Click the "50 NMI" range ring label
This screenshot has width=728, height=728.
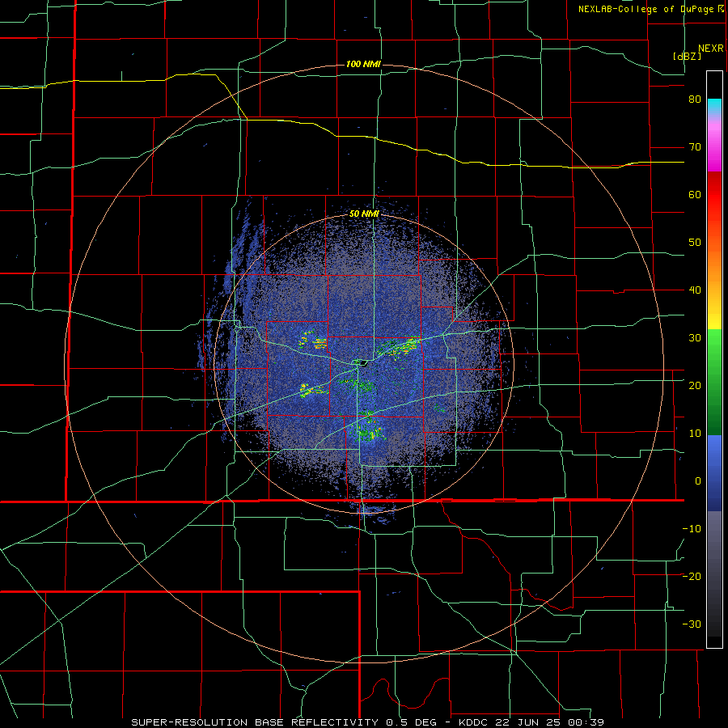tap(364, 214)
